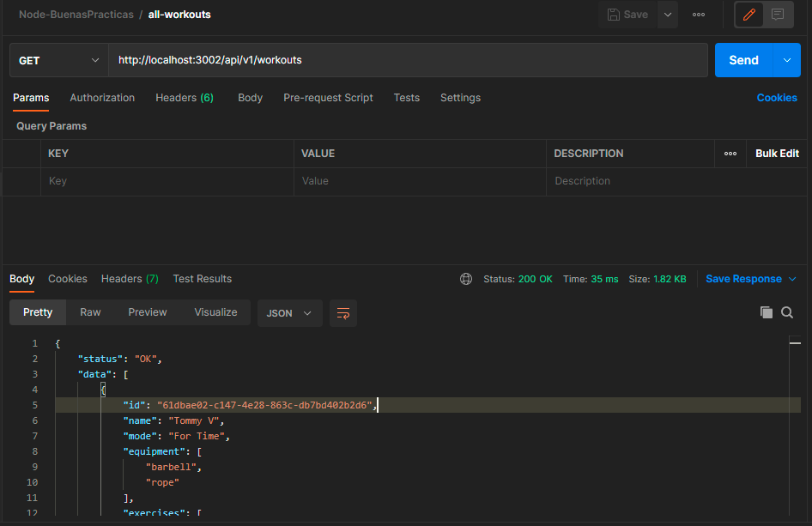Collapse the first workout object at line 4
The image size is (812, 526).
point(103,389)
